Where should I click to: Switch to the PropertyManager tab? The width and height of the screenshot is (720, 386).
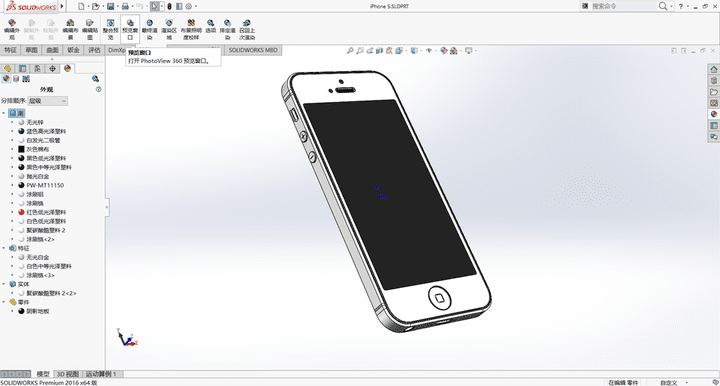click(22, 68)
